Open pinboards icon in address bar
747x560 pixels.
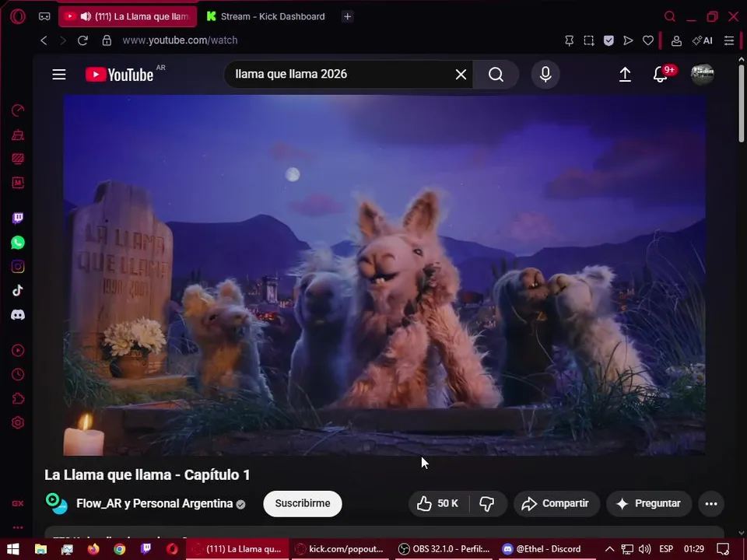(x=569, y=40)
